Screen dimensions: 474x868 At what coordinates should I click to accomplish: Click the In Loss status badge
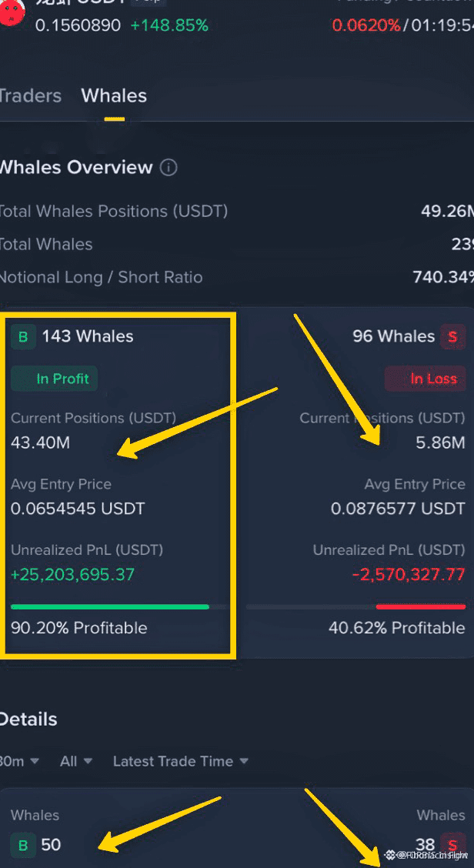[426, 379]
